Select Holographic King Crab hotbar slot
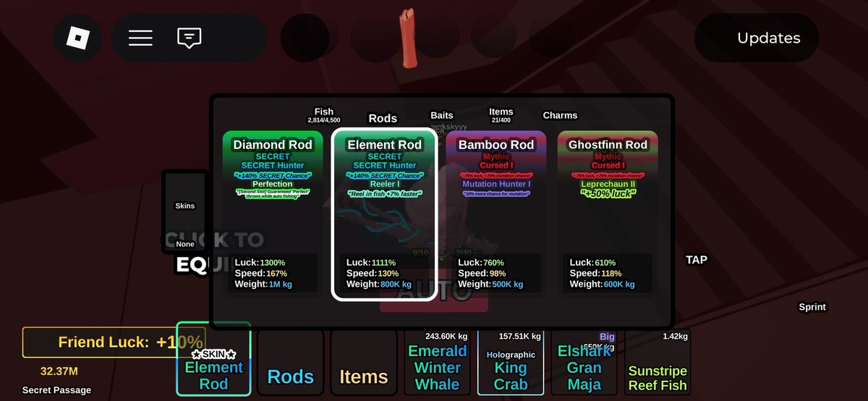The height and width of the screenshot is (401, 868). coord(511,363)
